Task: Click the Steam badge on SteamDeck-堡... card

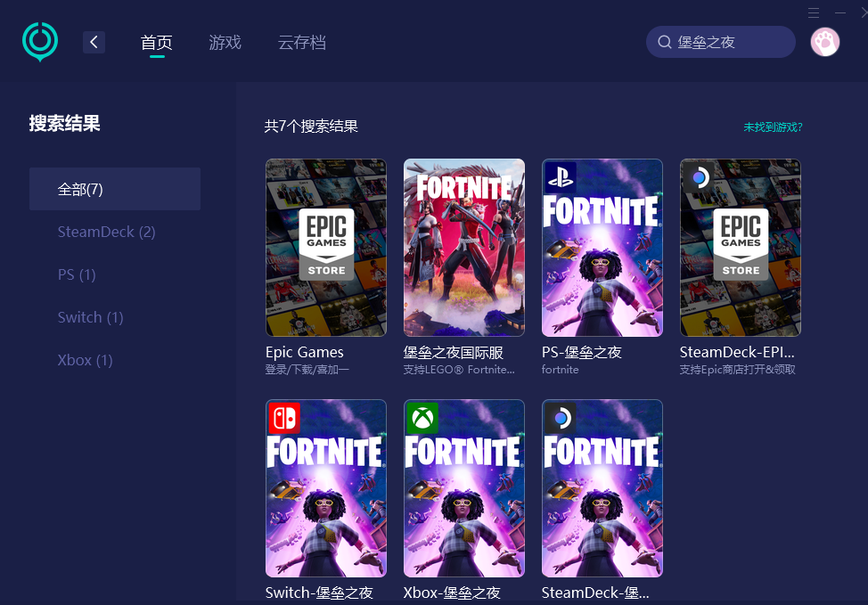Action: [x=561, y=418]
